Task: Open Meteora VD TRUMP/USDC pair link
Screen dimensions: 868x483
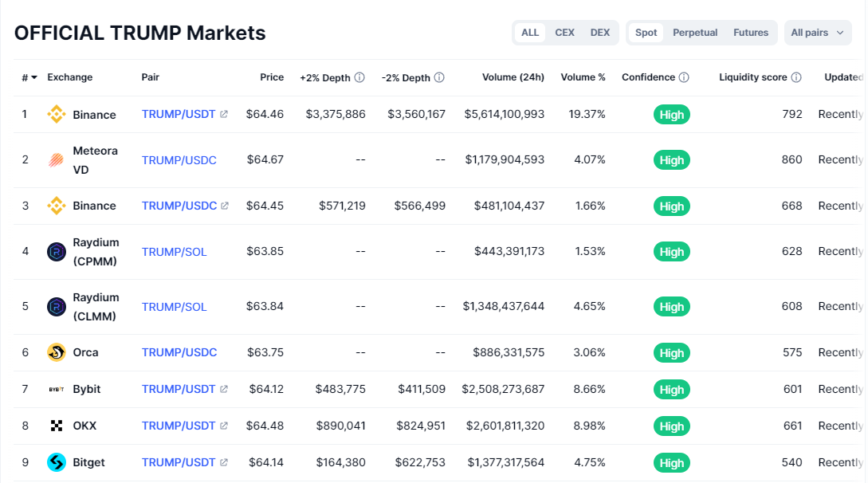Action: (x=179, y=160)
